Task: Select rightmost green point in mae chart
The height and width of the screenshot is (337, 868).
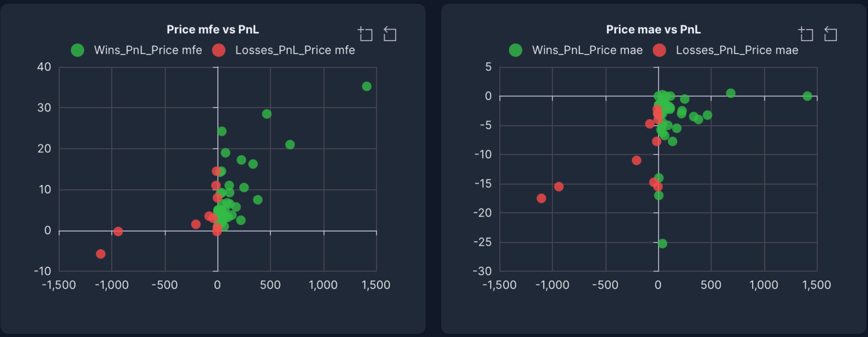Action: (x=807, y=96)
